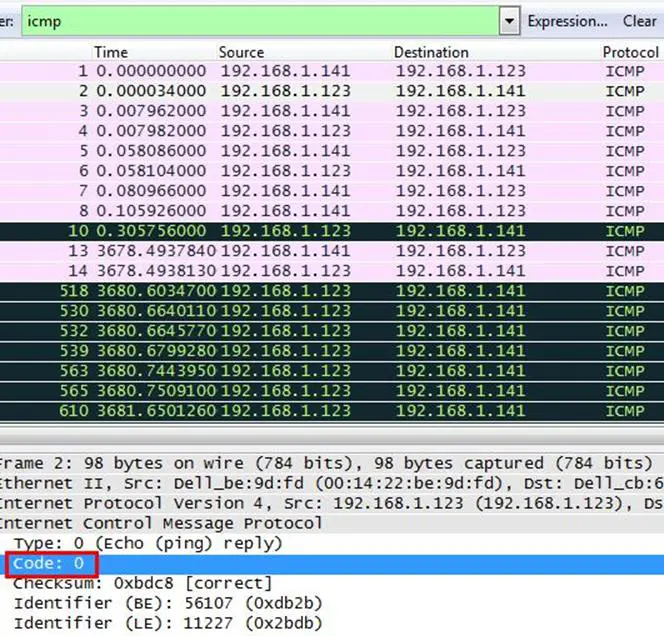
Task: Sort packets by Source column header
Action: click(x=241, y=52)
